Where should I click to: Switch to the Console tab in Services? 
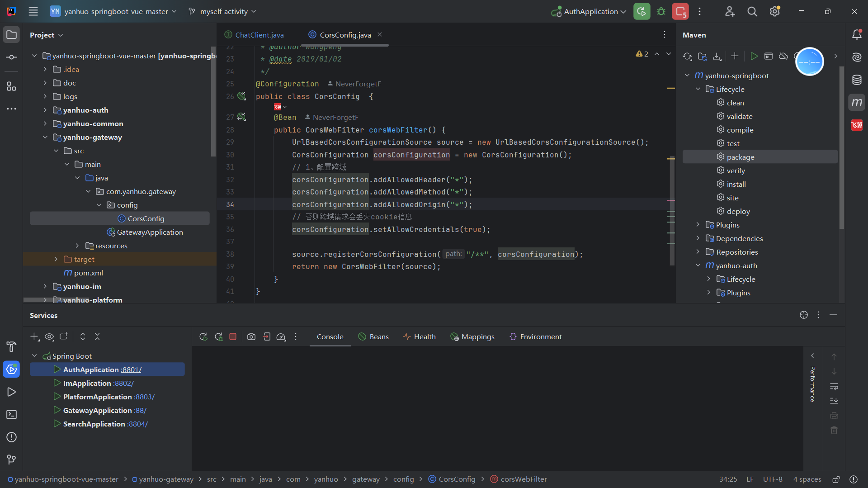[330, 337]
